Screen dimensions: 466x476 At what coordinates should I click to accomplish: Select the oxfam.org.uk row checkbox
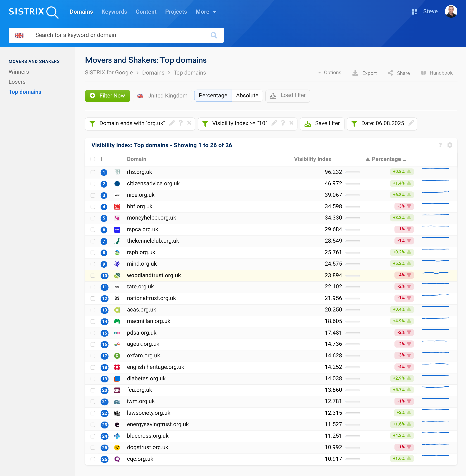click(93, 356)
